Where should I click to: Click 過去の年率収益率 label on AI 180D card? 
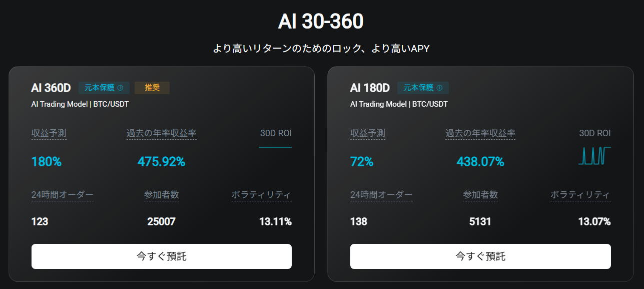[480, 133]
